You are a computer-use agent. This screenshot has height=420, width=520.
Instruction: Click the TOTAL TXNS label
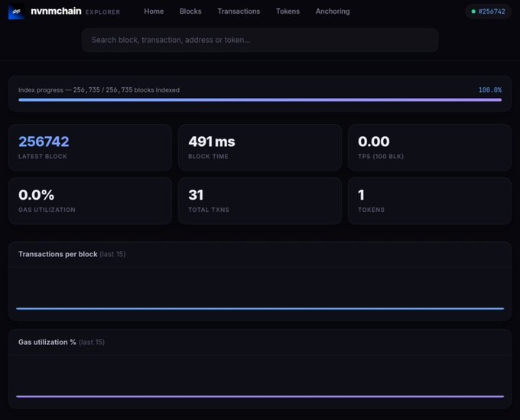[x=209, y=210]
